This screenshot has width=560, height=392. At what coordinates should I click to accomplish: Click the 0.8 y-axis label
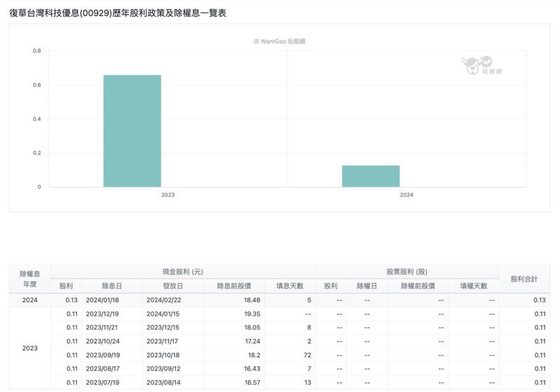36,50
